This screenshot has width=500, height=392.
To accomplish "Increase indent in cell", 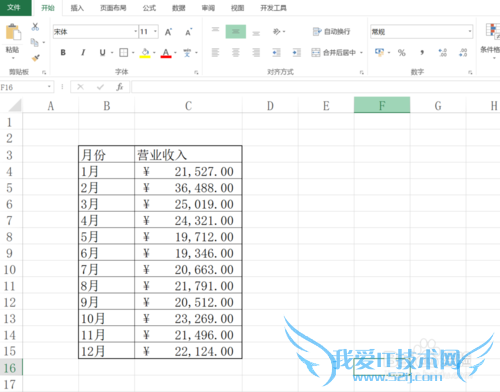I will tap(296, 52).
